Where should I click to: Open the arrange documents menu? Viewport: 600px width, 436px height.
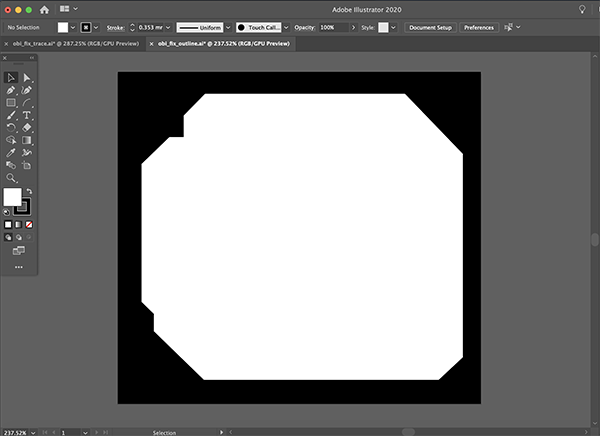point(68,9)
